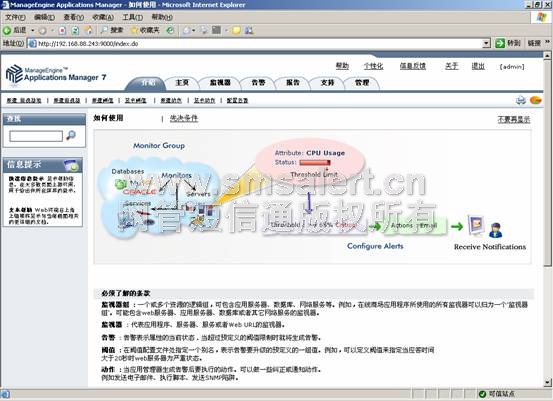Click the how-to-use workflow diagram image

pyautogui.click(x=312, y=196)
